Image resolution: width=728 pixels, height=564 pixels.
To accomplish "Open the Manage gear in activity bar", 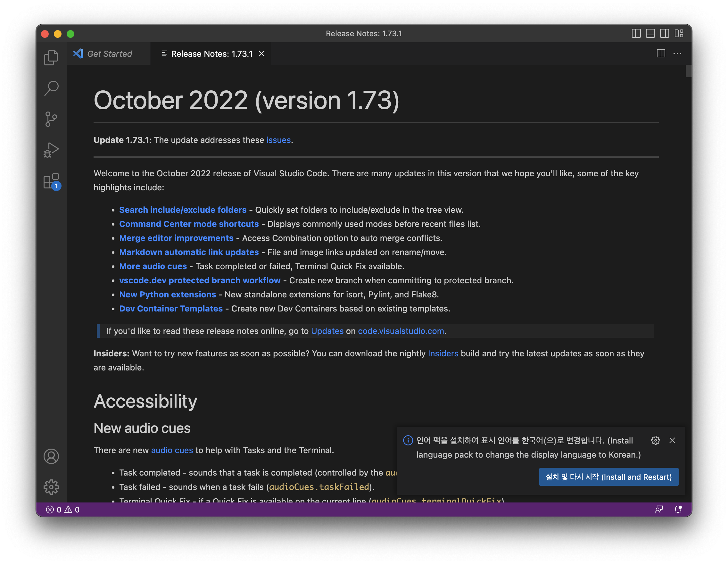I will (51, 487).
